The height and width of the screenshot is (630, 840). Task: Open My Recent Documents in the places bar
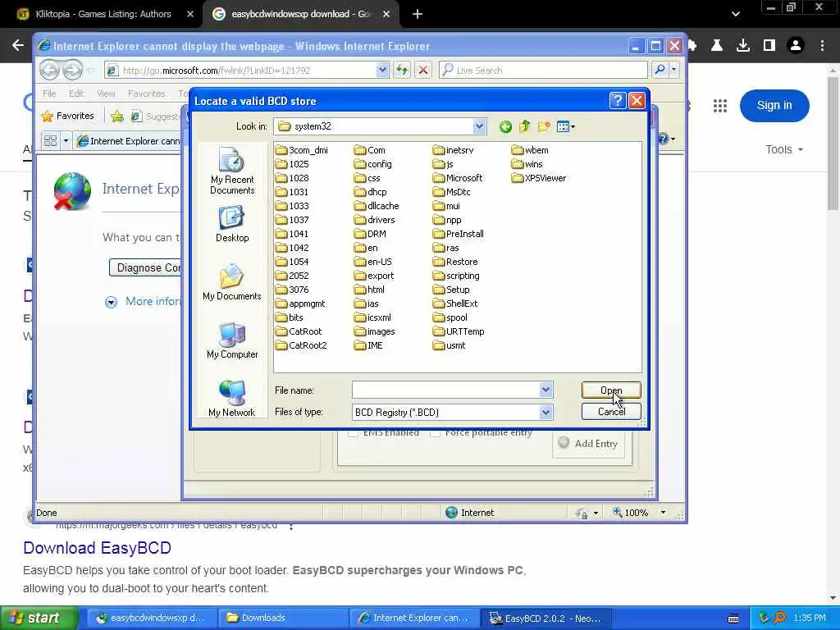tap(232, 171)
